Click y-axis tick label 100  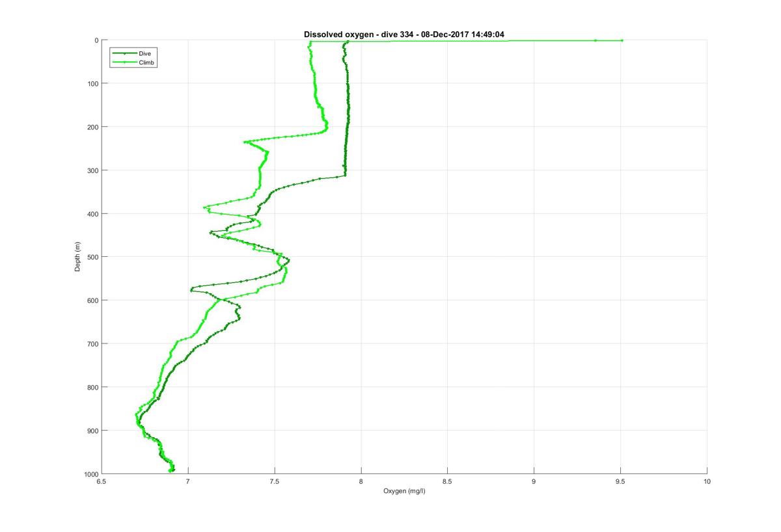(93, 83)
